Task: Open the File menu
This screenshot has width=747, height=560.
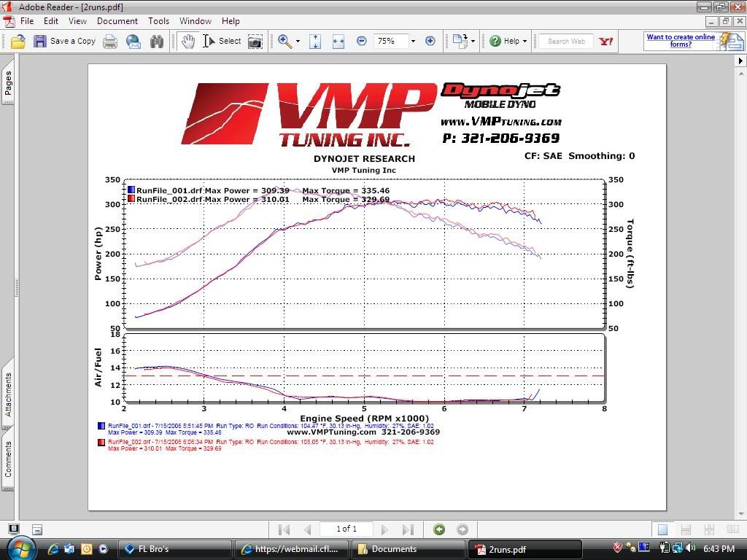Action: point(27,21)
